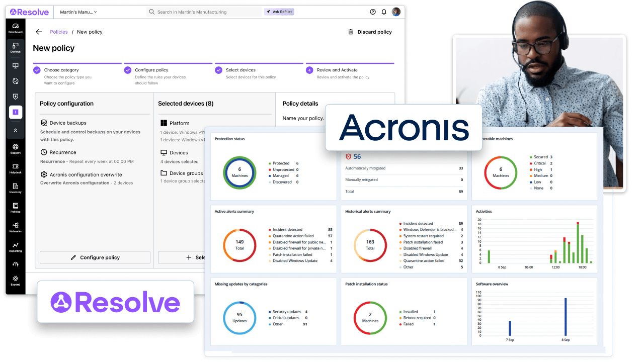The width and height of the screenshot is (644, 362).
Task: Click 'Incident detected' in Historical alerts summary
Action: (418, 223)
